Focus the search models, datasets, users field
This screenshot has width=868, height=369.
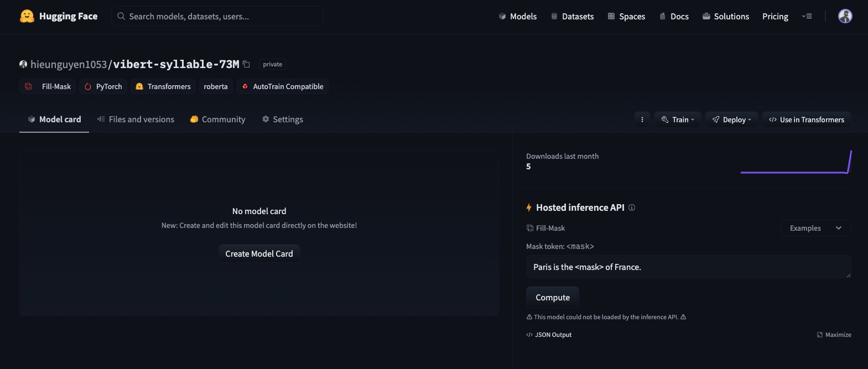tap(217, 16)
